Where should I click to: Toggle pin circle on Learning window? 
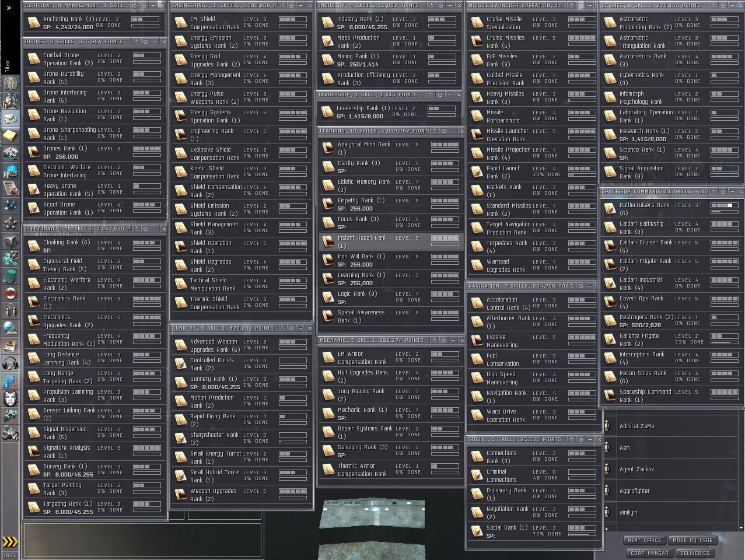[444, 131]
